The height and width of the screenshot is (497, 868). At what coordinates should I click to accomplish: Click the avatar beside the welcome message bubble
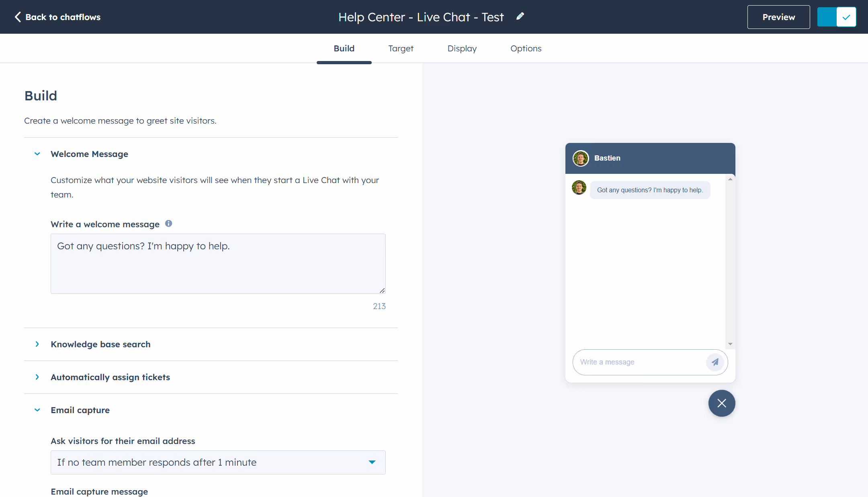579,187
